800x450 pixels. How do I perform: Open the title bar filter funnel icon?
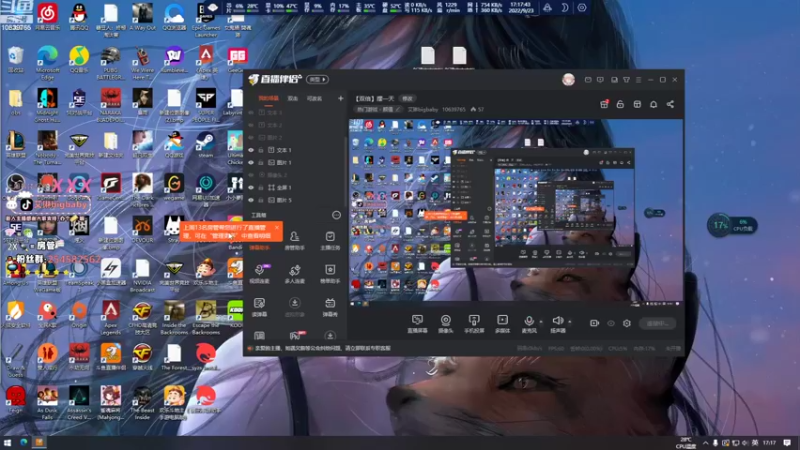pos(627,80)
